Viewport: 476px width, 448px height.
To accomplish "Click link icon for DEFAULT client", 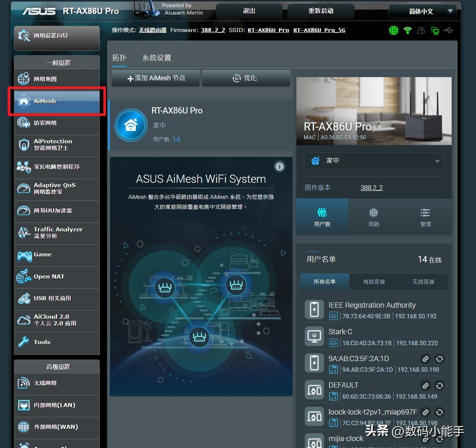I will pyautogui.click(x=426, y=386).
